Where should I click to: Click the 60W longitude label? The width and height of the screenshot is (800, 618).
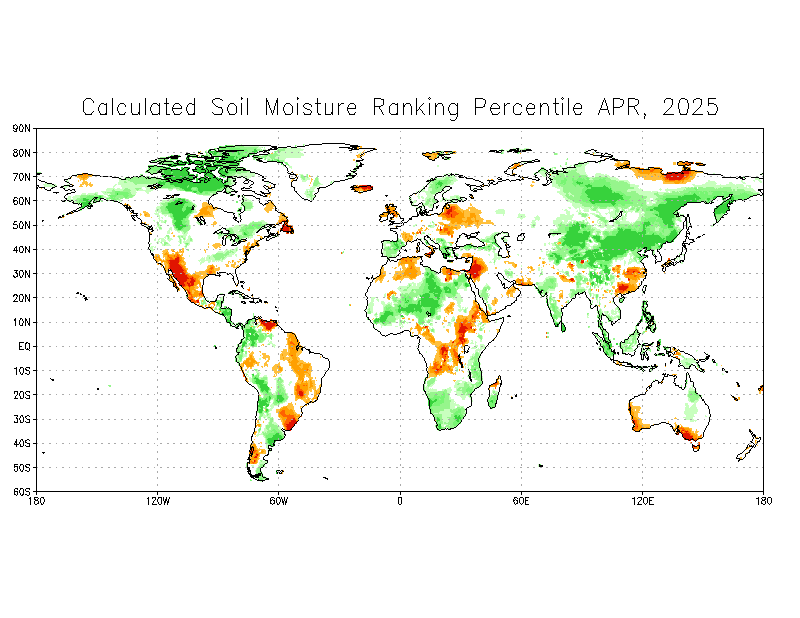279,501
